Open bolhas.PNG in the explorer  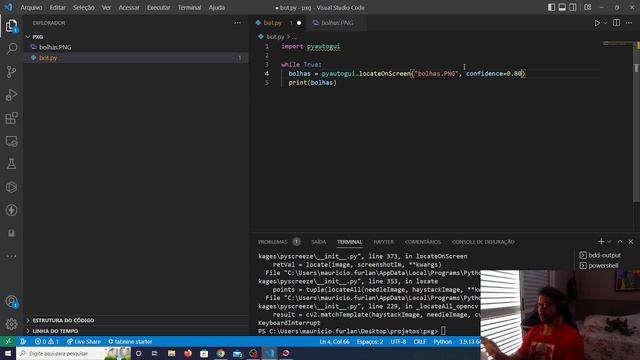click(55, 47)
